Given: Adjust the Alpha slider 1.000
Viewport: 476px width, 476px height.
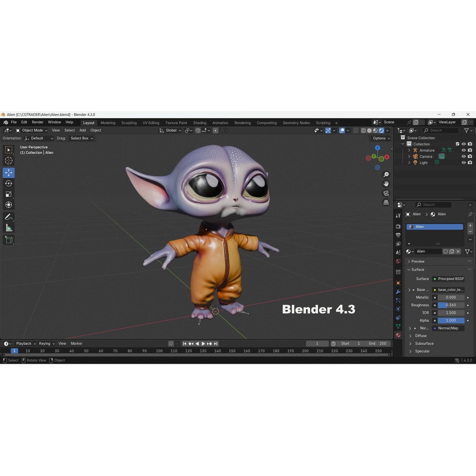Looking at the screenshot, I should 451,320.
